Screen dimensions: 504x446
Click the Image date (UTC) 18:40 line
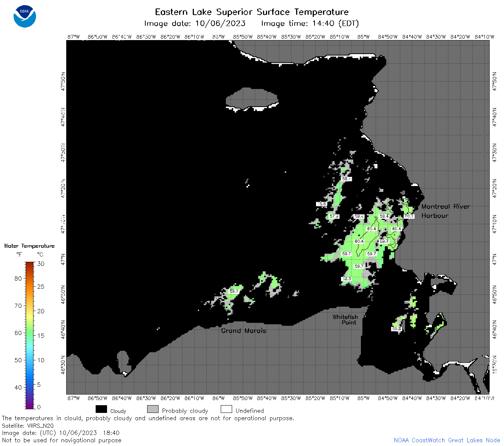61,433
